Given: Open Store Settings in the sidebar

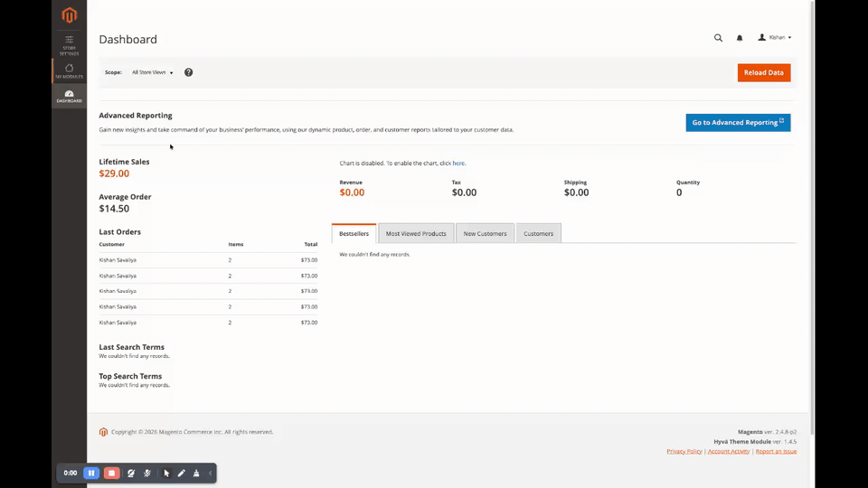Looking at the screenshot, I should (x=70, y=45).
